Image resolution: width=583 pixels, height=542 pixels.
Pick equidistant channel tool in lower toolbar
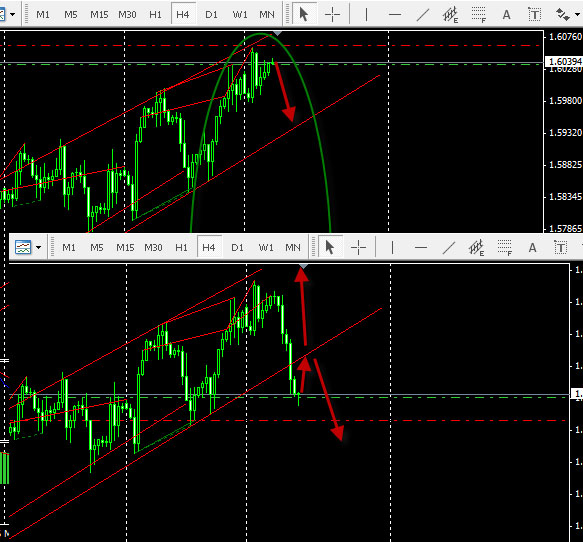tap(476, 247)
